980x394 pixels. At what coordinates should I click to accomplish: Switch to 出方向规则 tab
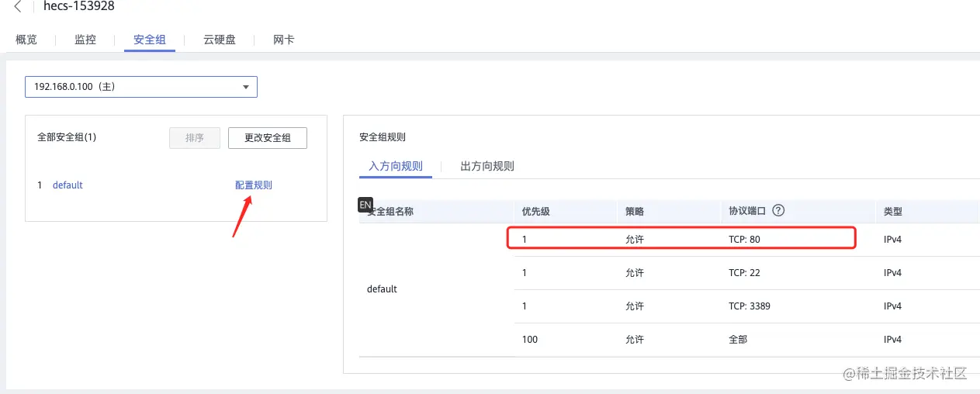click(487, 166)
